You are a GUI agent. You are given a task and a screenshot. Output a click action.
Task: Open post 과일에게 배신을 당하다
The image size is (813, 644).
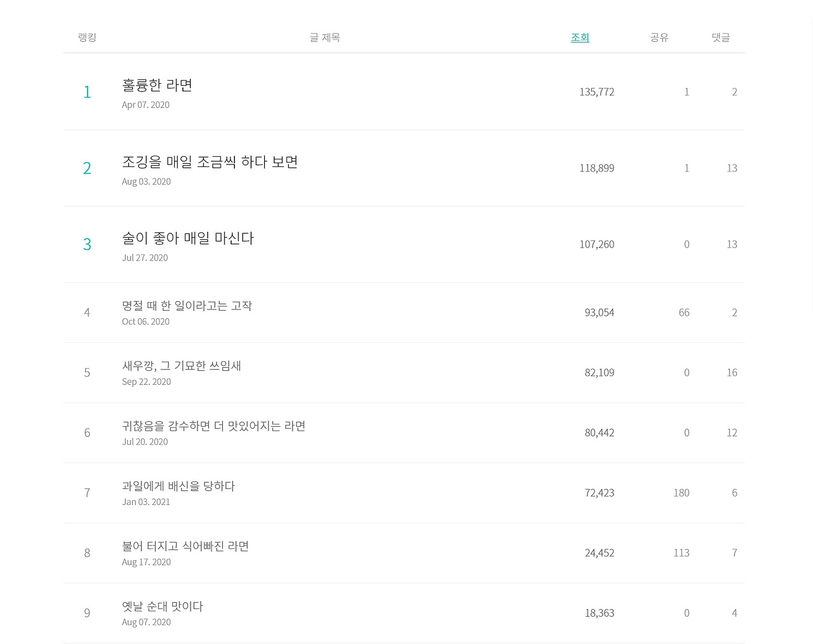pos(178,486)
